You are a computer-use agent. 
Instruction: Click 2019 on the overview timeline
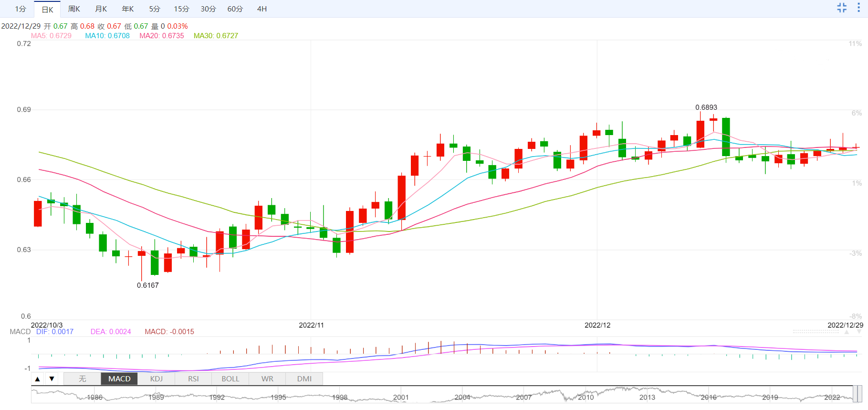770,397
